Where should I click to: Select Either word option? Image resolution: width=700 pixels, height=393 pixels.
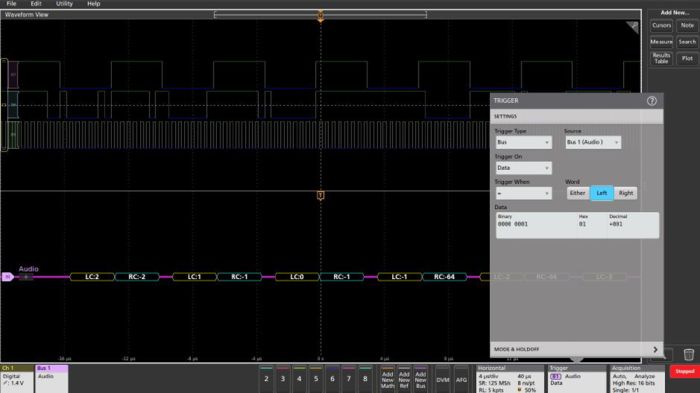[577, 193]
